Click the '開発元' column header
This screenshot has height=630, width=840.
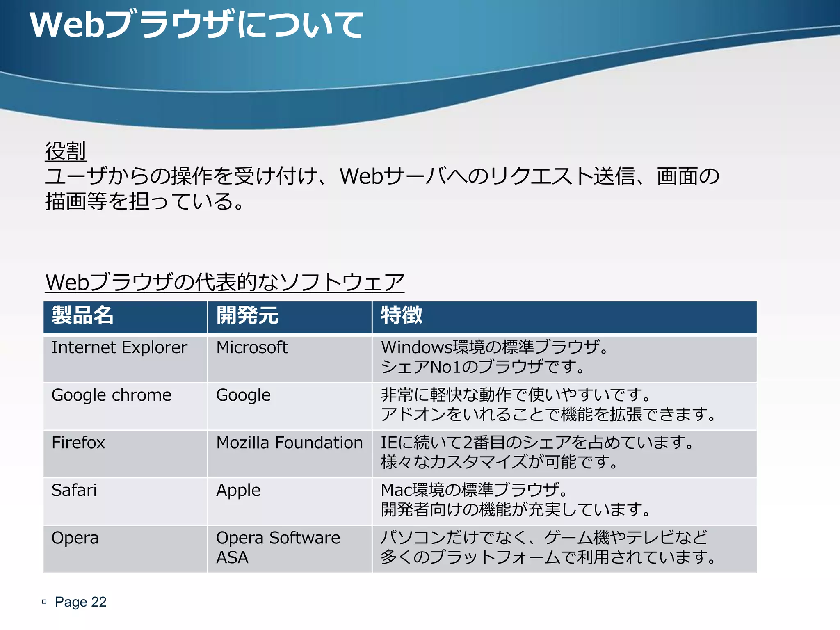click(290, 317)
